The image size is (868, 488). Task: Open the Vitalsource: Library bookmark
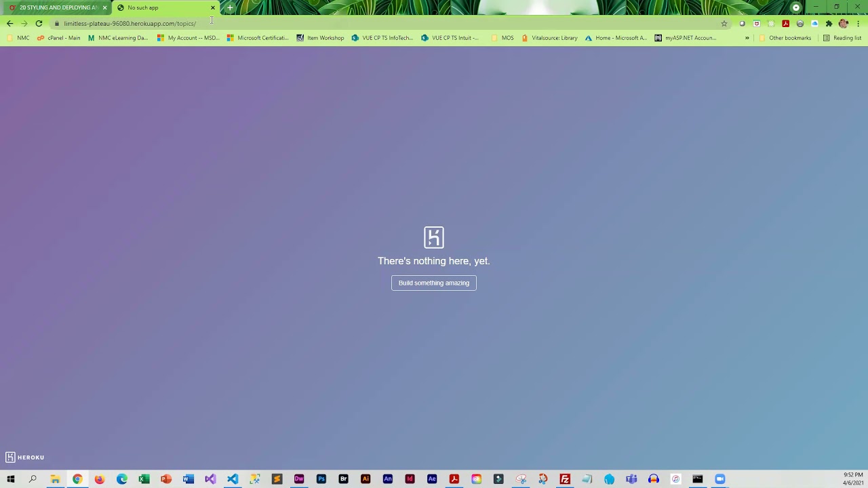pyautogui.click(x=549, y=38)
